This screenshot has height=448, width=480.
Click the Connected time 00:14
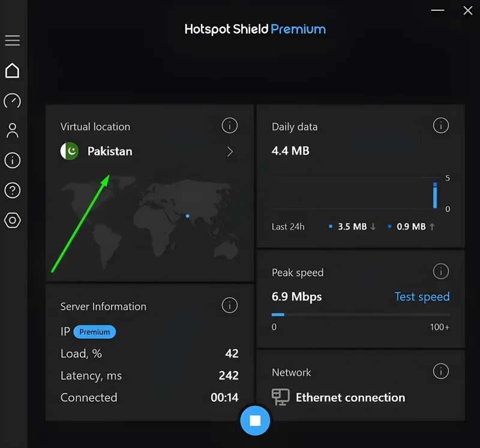[224, 398]
